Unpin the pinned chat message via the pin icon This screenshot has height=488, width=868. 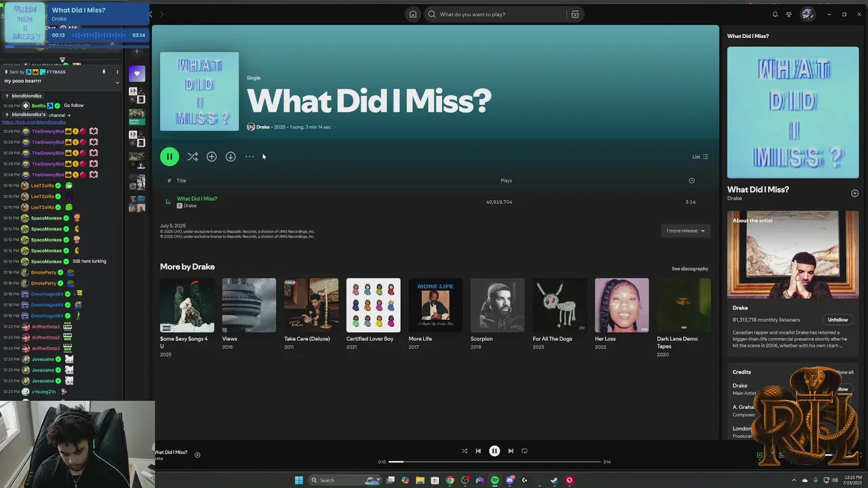tap(104, 72)
